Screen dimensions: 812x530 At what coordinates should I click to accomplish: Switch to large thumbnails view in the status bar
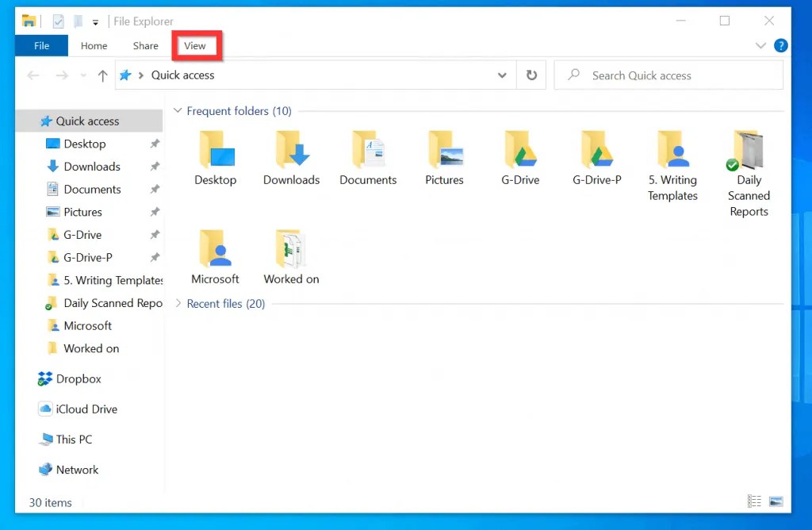coord(775,501)
